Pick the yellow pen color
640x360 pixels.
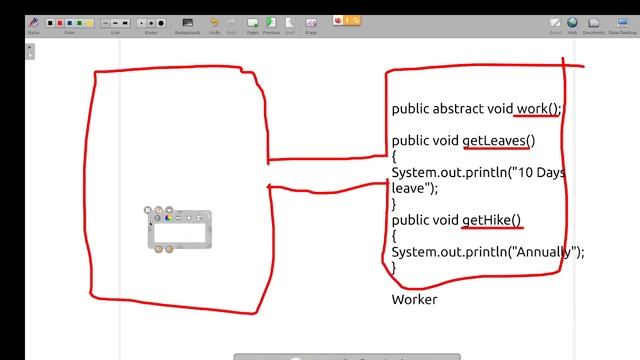(x=89, y=23)
